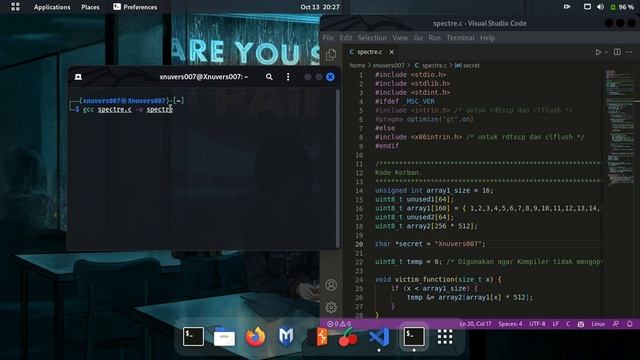The height and width of the screenshot is (360, 640).
Task: Open the volume tray icon
Action: click(x=600, y=7)
